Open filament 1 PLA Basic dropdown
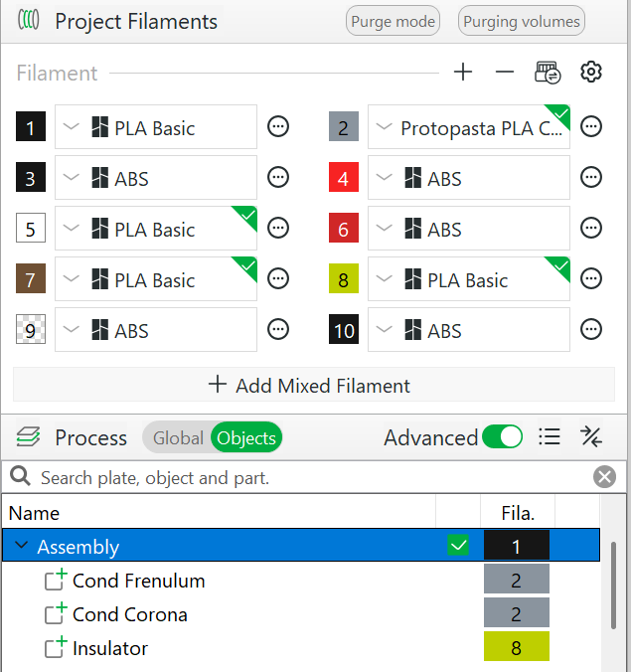This screenshot has height=672, width=631. 156,126
